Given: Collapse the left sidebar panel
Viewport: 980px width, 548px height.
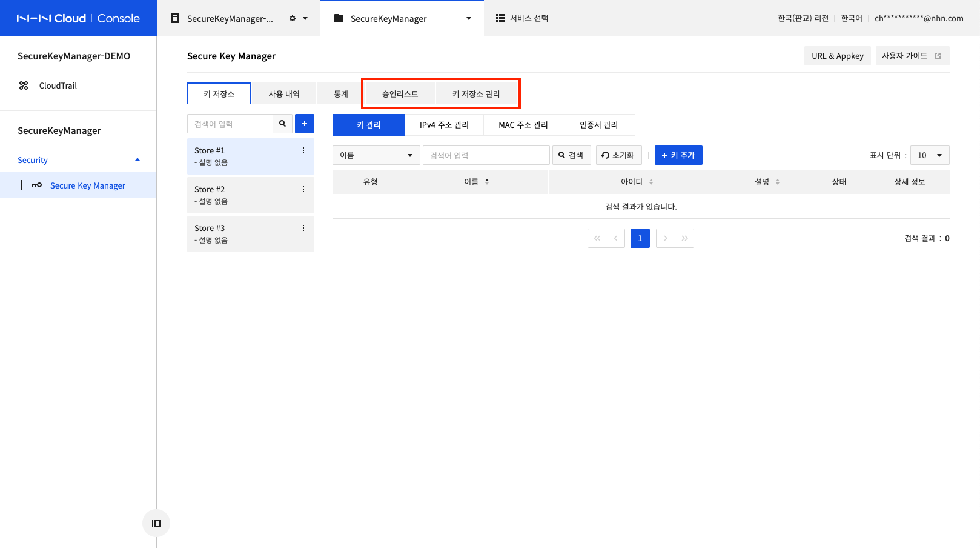Looking at the screenshot, I should tap(156, 523).
